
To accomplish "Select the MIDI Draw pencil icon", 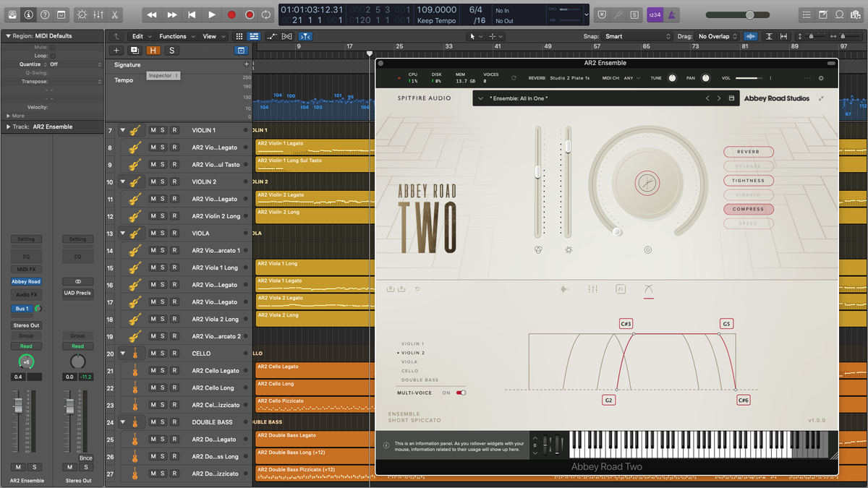I will pyautogui.click(x=271, y=35).
